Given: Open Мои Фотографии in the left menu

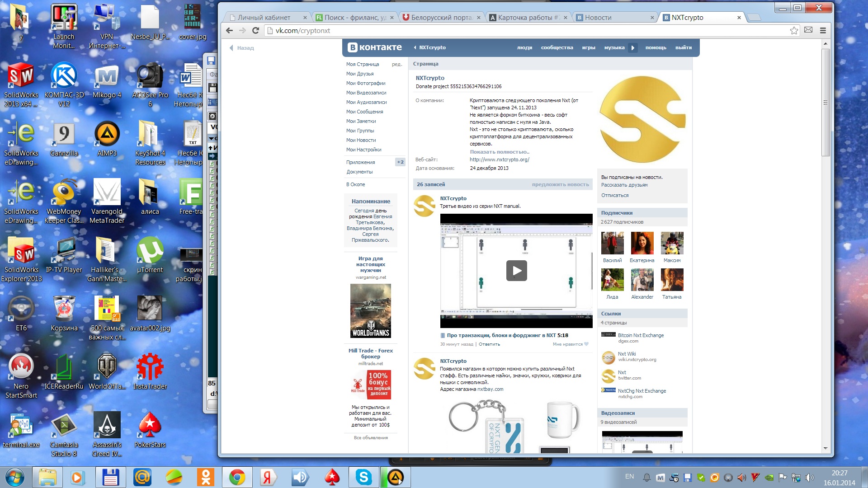Looking at the screenshot, I should [366, 83].
